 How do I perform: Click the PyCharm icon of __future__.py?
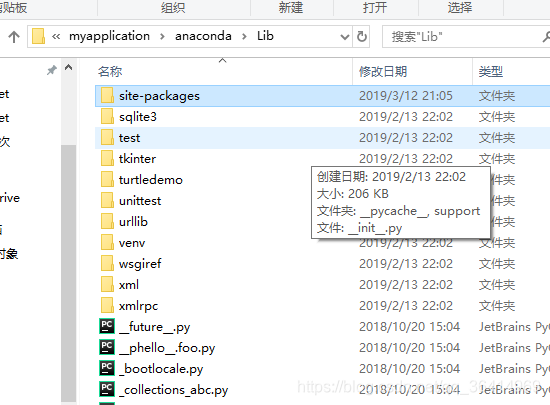click(107, 326)
